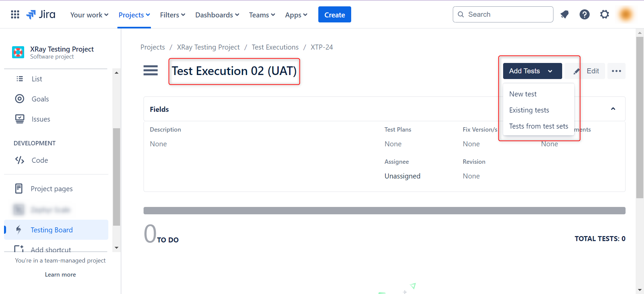Open Goals in the sidebar
This screenshot has height=294, width=644.
point(40,99)
